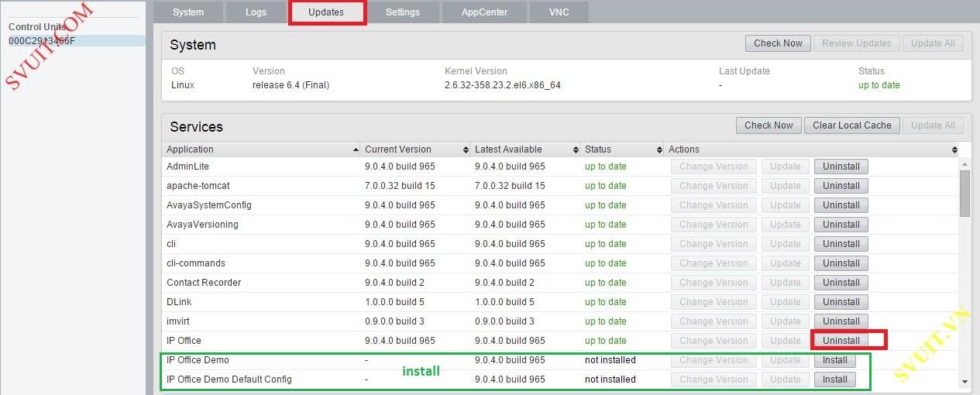Click Change Version for IP Office
The height and width of the screenshot is (395, 980).
(714, 341)
